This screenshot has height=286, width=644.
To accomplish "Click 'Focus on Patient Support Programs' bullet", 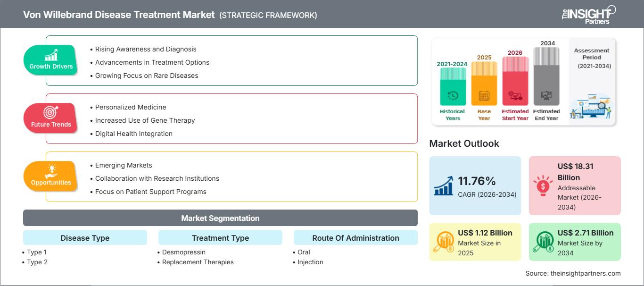I will tap(151, 192).
